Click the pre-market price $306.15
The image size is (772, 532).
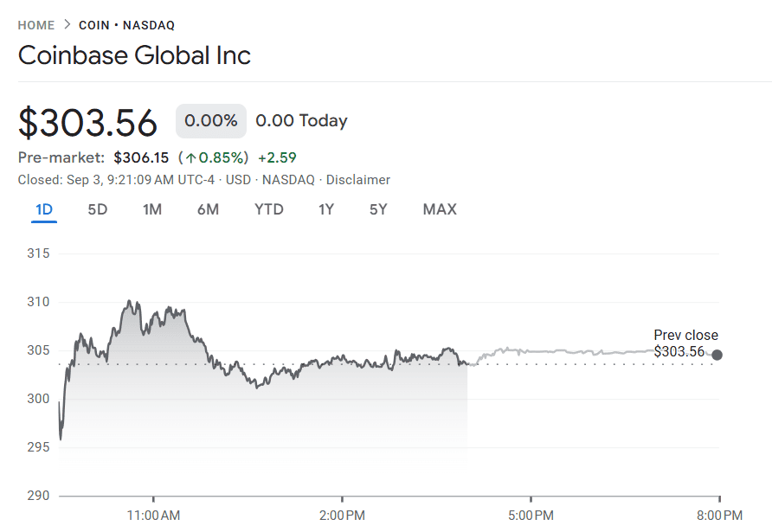coord(141,157)
